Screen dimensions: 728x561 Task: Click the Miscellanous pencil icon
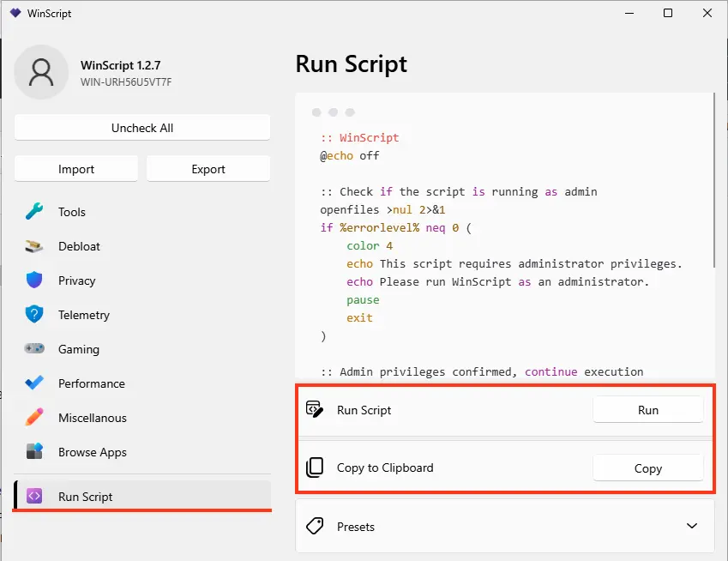[x=34, y=417]
